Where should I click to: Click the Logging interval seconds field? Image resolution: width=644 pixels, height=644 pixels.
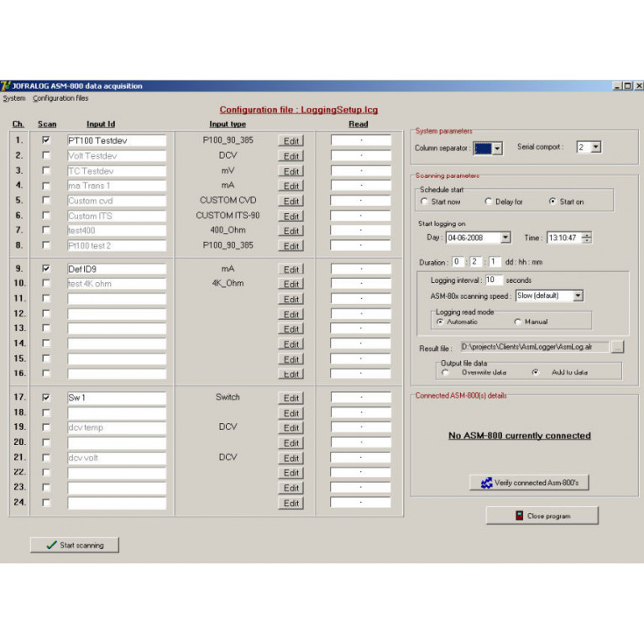coord(494,280)
